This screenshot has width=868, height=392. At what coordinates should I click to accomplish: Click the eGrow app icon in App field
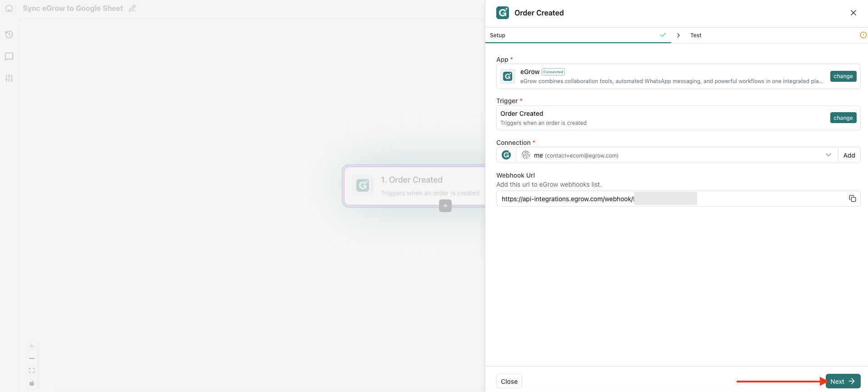508,76
